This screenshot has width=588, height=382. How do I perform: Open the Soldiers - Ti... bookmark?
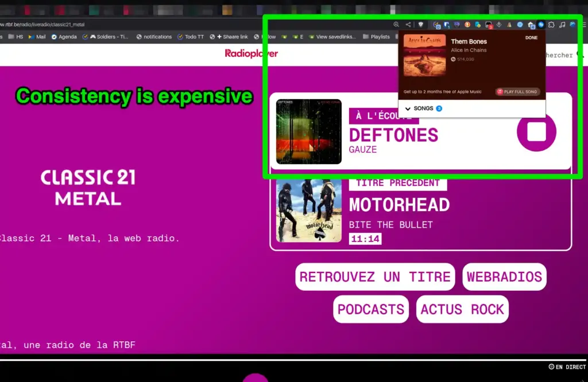pos(106,37)
